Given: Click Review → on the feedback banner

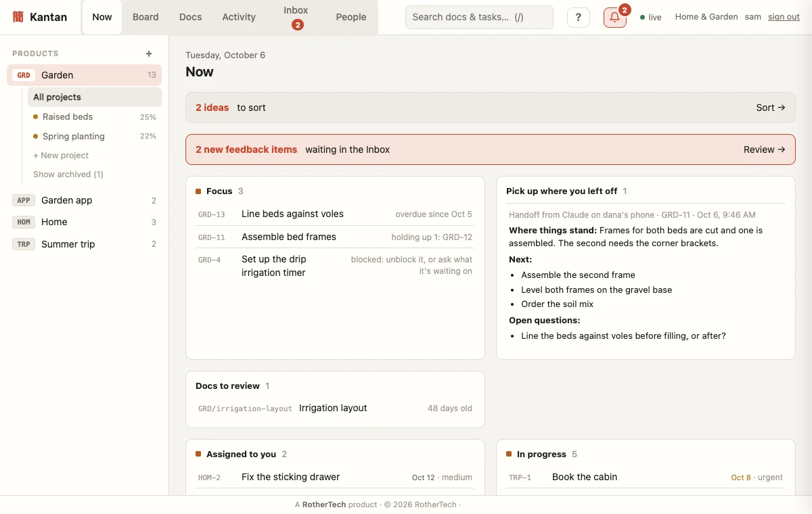Looking at the screenshot, I should click(x=765, y=149).
